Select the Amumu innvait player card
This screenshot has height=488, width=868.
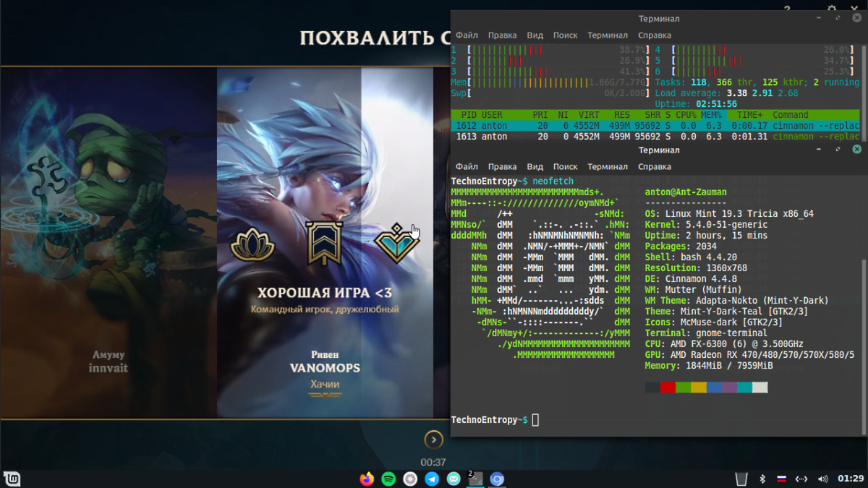point(109,243)
